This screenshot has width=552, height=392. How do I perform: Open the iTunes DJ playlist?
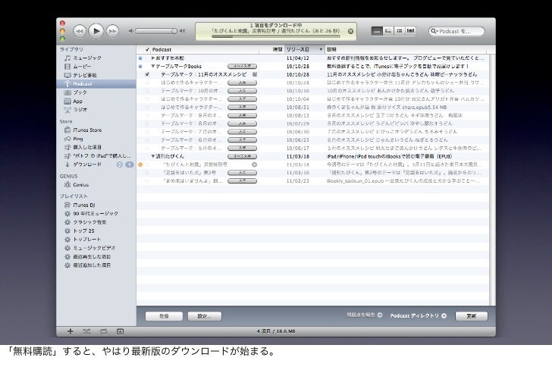(80, 205)
